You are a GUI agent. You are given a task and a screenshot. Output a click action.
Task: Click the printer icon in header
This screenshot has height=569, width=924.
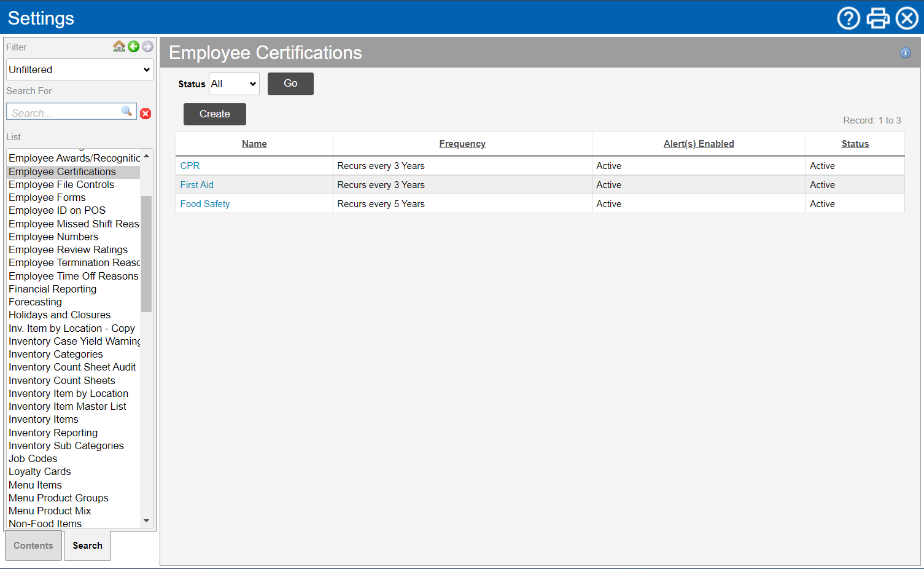(x=878, y=18)
